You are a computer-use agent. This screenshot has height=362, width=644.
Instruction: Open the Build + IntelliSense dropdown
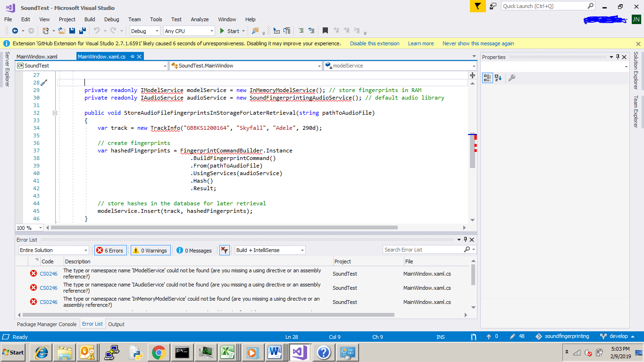click(269, 250)
